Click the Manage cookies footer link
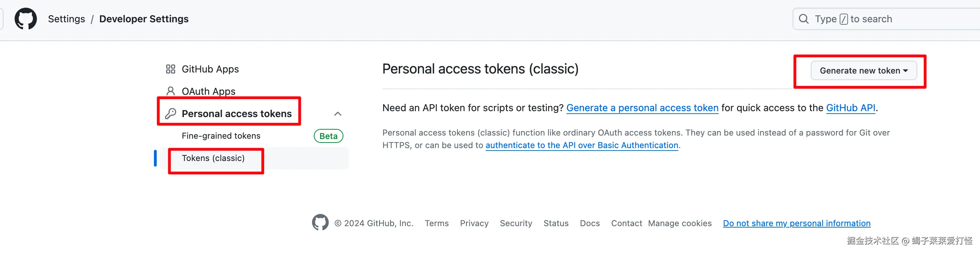This screenshot has width=980, height=253. point(679,223)
